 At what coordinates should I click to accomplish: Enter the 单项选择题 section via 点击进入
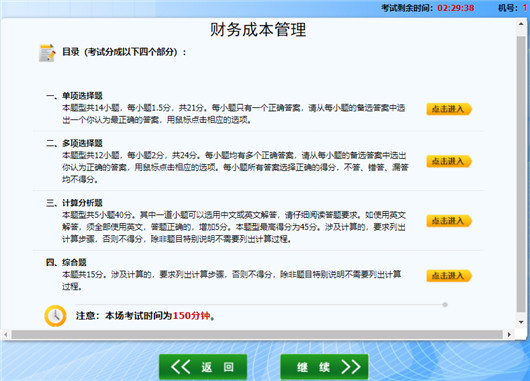[449, 109]
